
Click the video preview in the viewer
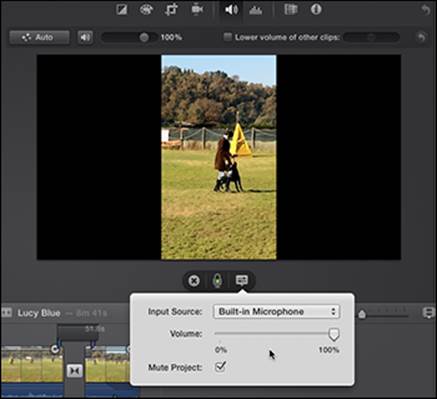pos(219,157)
